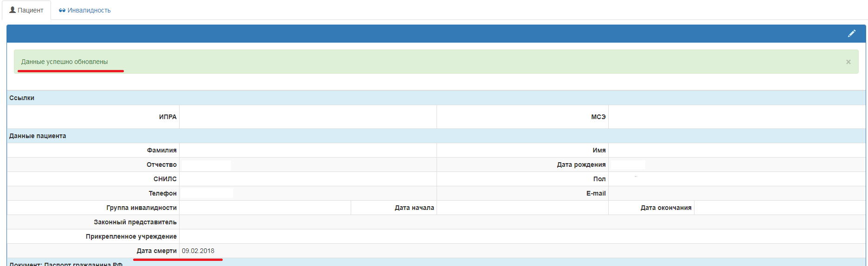Click the pencil edit icon
Image resolution: width=868 pixels, height=266 pixels.
[851, 33]
